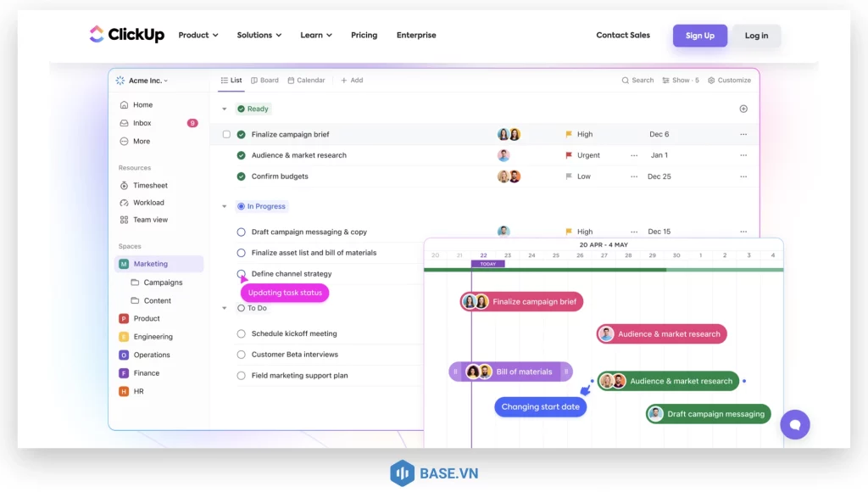Click the High priority flag on Finalize campaign brief
Image resolution: width=868 pixels, height=498 pixels.
click(570, 134)
